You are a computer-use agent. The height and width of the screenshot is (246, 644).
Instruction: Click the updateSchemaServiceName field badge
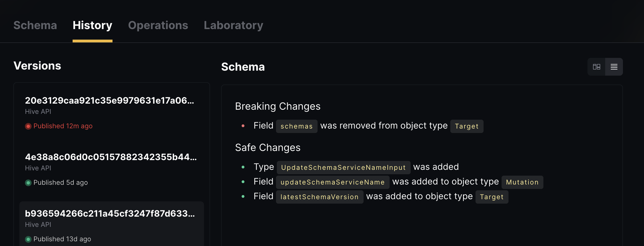[x=332, y=182]
